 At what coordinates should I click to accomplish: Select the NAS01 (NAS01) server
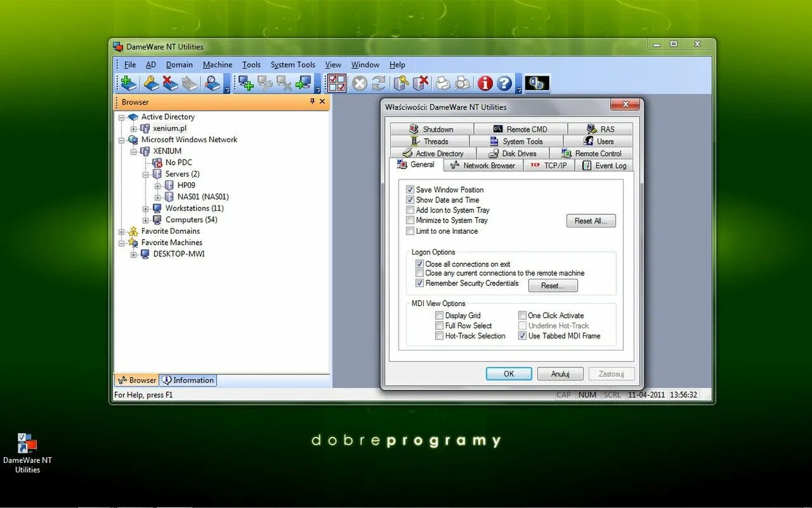pyautogui.click(x=203, y=197)
